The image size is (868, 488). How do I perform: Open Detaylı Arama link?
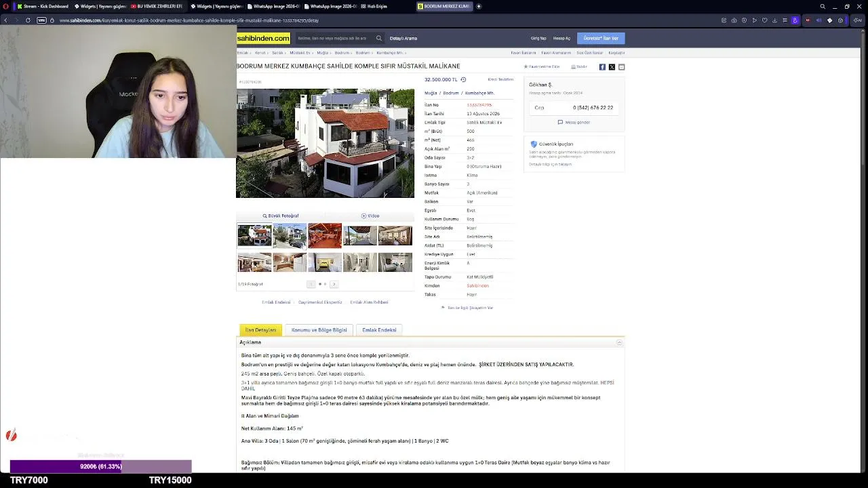click(403, 39)
